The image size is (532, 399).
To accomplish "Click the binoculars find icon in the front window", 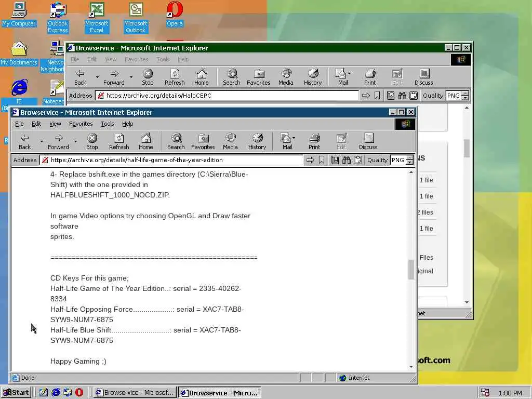I will coord(347,160).
